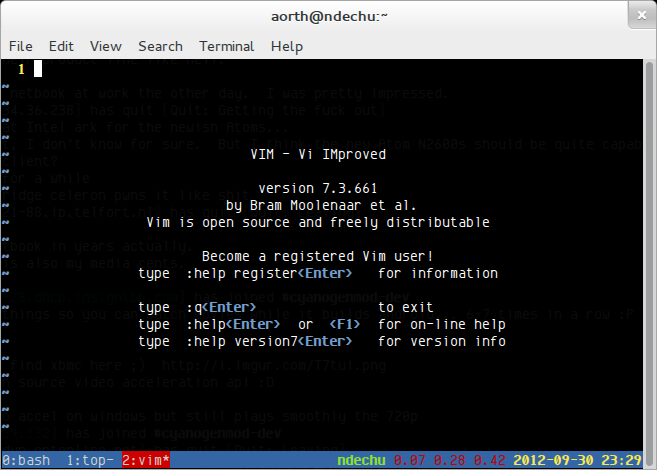Screen dimensions: 657x470
Task: Click 'by Bram Moolenaar et al.' line
Action: 321,205
